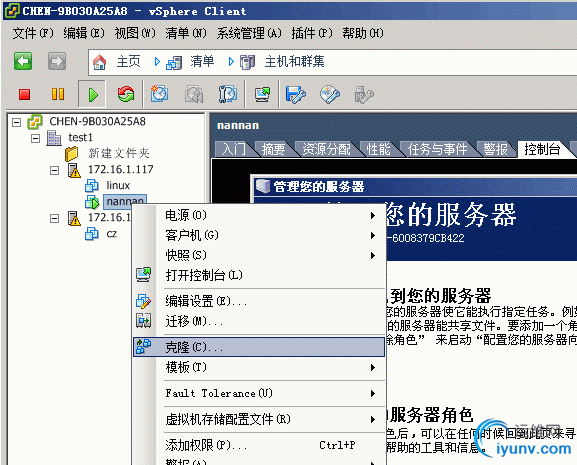
Task: Click the linux virtual machine icon
Action: 92,185
